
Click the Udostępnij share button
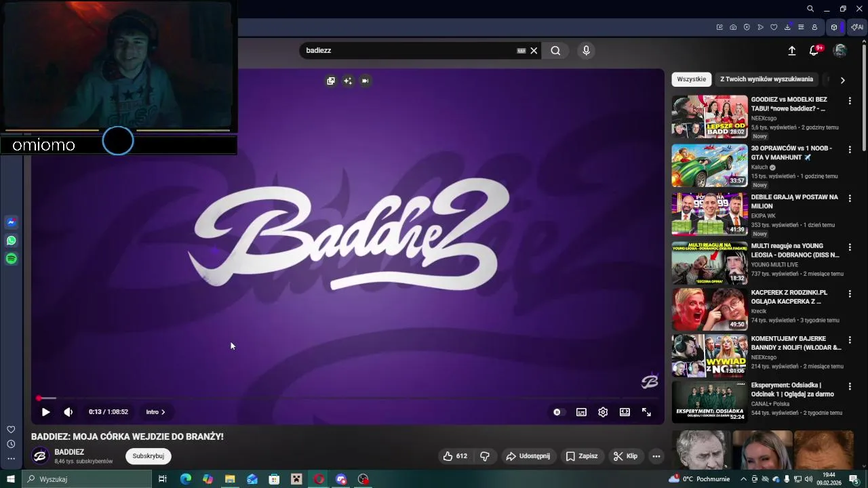click(x=528, y=456)
